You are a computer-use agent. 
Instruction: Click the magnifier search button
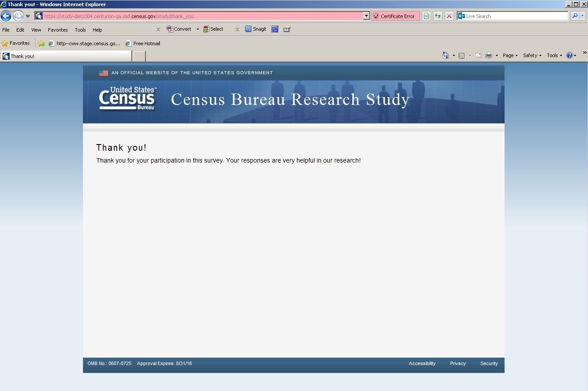click(x=574, y=16)
